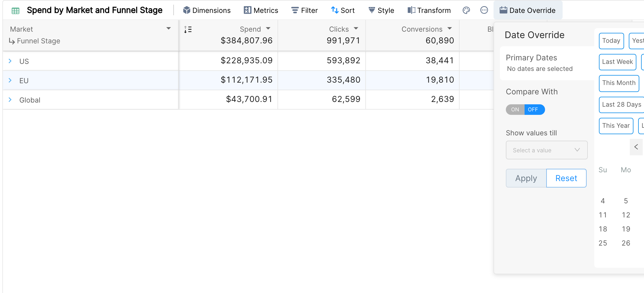
Task: Switch Compare With to ON
Action: 515,110
